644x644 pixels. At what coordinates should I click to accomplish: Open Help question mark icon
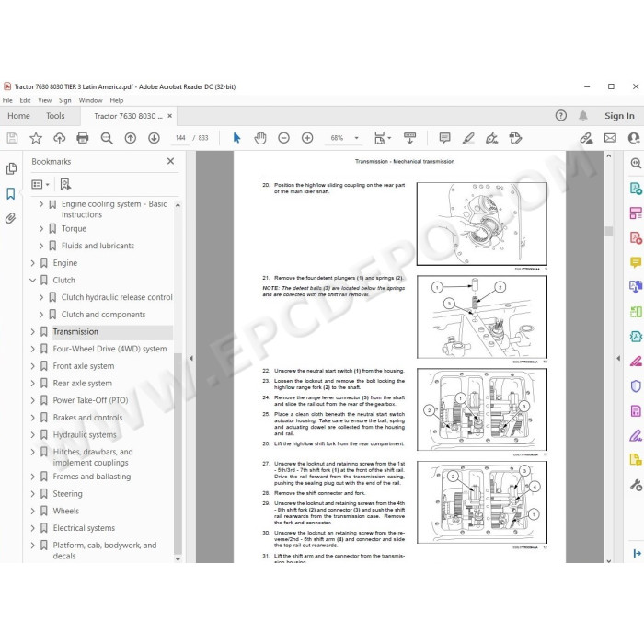pos(560,116)
